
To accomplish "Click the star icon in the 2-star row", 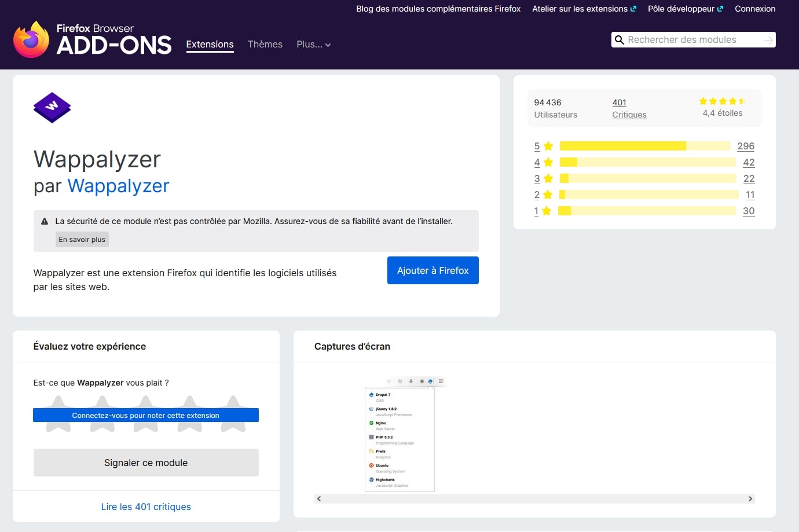I will pos(548,195).
